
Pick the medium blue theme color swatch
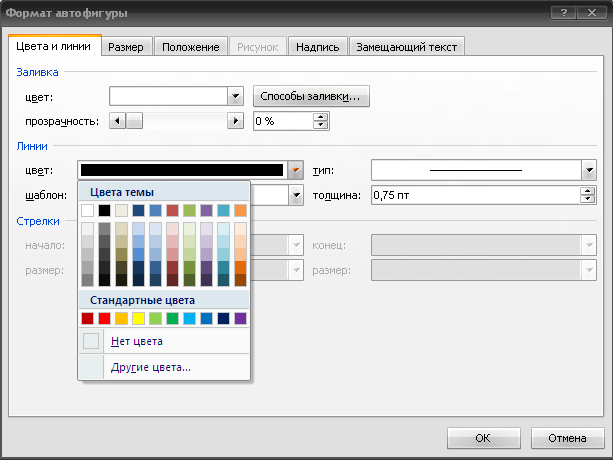(x=156, y=210)
